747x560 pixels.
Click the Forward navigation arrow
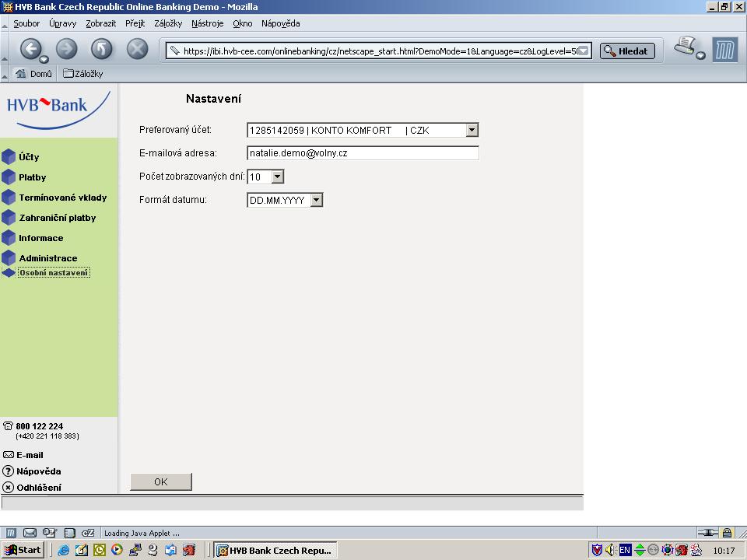pos(67,48)
